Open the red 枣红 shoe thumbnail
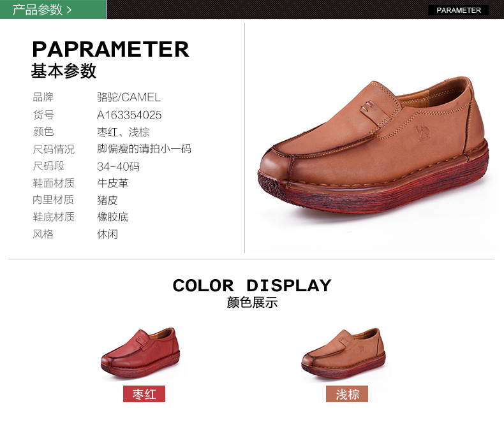This screenshot has width=504, height=434. pos(140,353)
